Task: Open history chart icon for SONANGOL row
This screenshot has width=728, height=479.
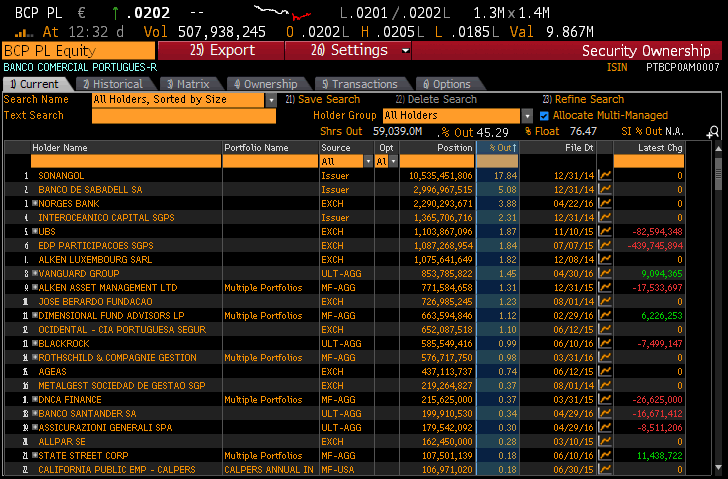Action: click(x=604, y=175)
